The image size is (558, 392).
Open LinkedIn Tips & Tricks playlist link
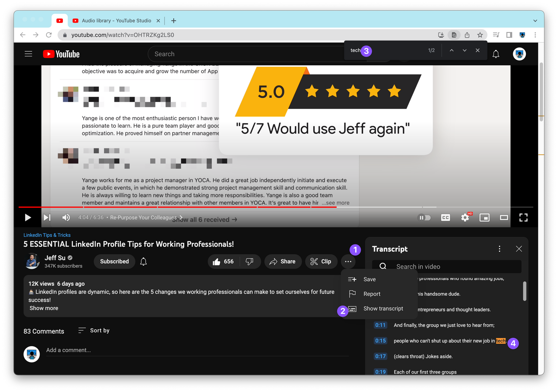[47, 235]
